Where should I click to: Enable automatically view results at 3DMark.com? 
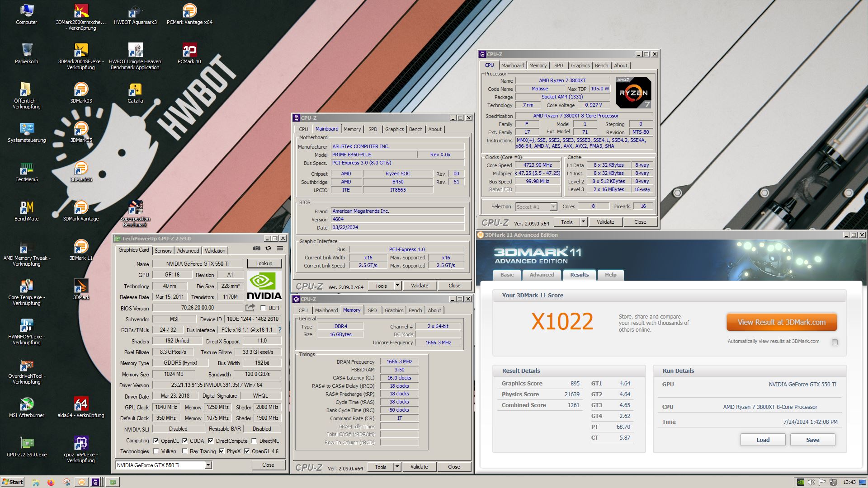[x=835, y=342]
